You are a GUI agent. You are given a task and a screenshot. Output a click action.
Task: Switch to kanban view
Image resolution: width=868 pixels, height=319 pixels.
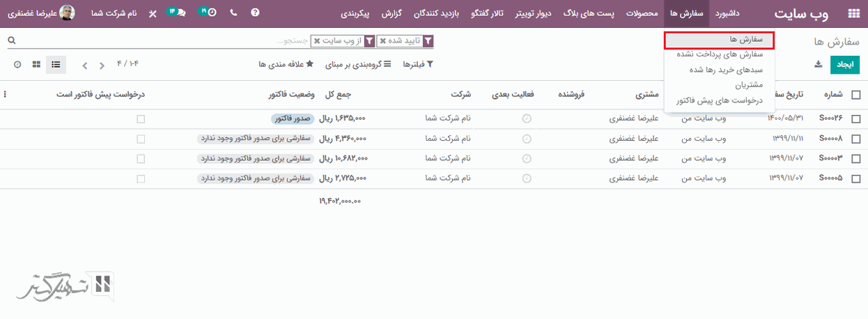(x=36, y=65)
